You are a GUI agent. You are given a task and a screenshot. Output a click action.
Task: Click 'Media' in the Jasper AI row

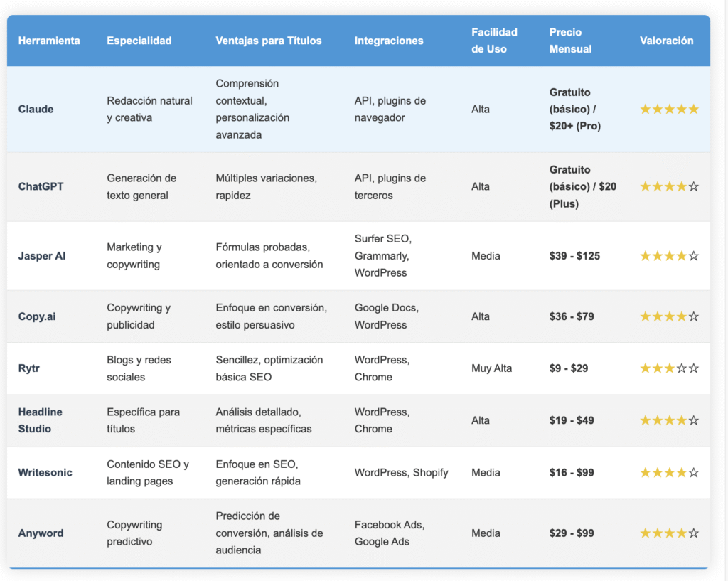(486, 256)
